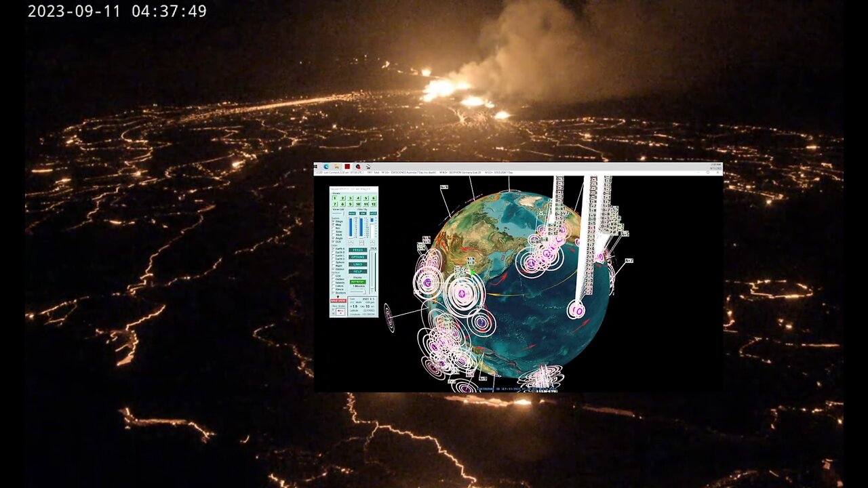Image resolution: width=868 pixels, height=488 pixels.
Task: Enable the Shell checkbox
Action: point(333,235)
